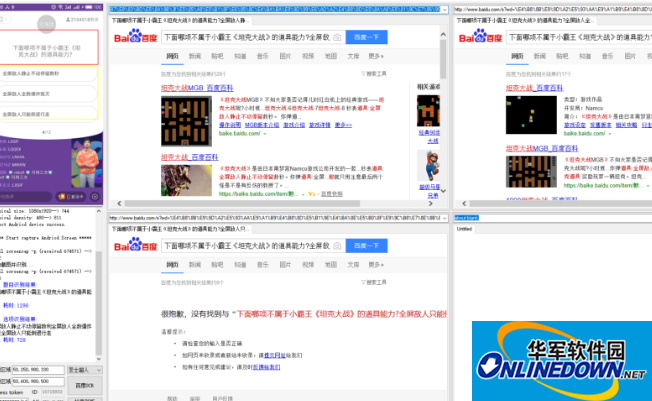Select 网页 tab in top-left Baidu pane
652x401 pixels.
coord(172,56)
